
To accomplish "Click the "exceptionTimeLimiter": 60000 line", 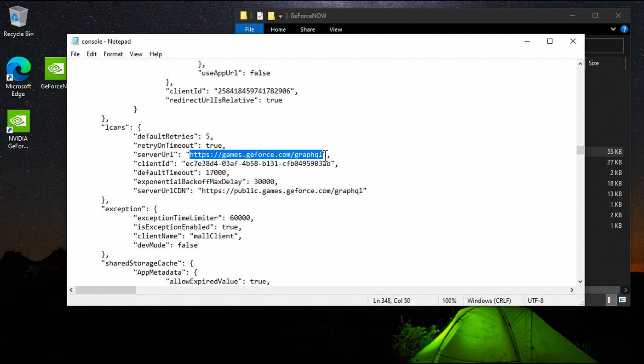I will pos(194,218).
